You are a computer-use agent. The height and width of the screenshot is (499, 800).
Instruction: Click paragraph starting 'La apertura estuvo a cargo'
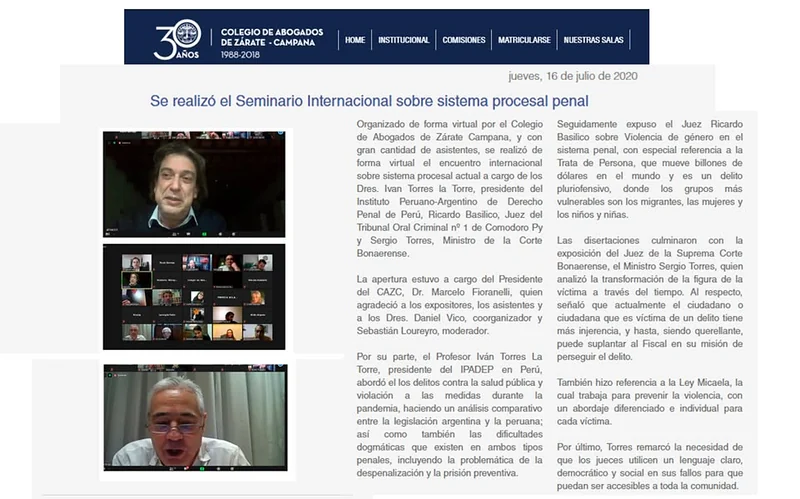tap(449, 305)
